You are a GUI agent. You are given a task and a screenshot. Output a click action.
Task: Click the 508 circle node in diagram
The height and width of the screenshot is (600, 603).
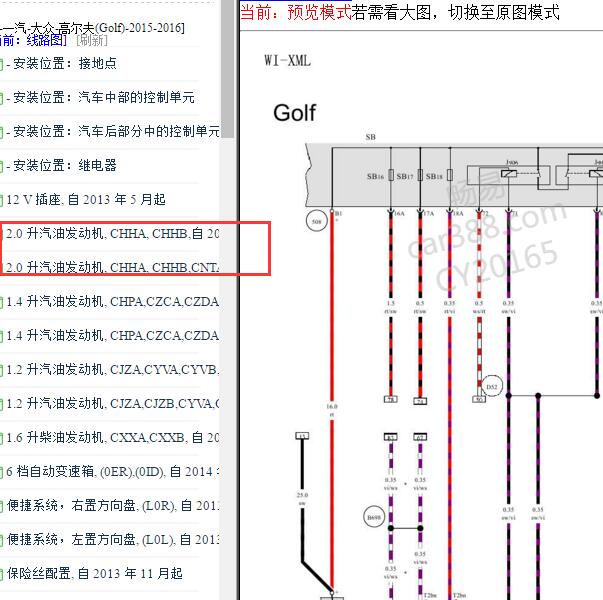316,222
